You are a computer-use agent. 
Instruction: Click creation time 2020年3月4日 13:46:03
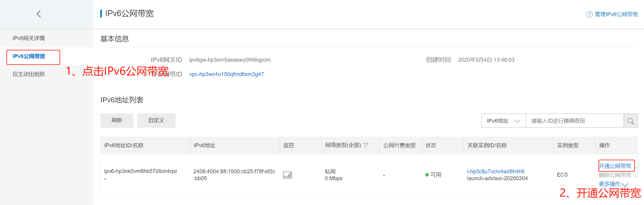tap(486, 60)
